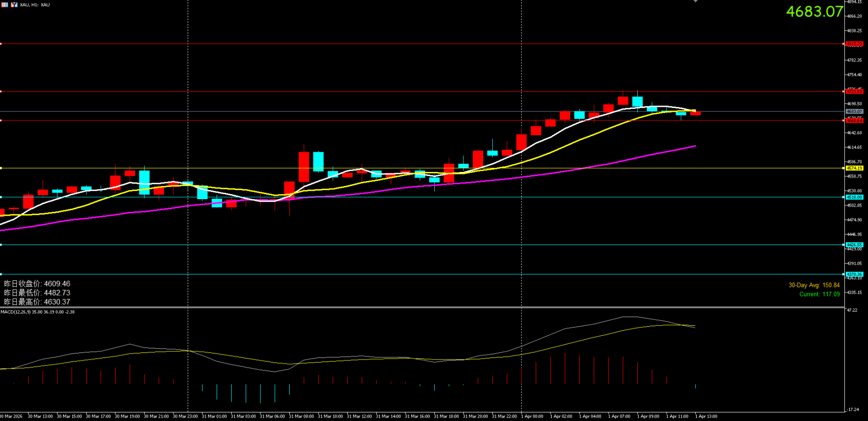Click the yellow 4574.19 price tag
The height and width of the screenshot is (421, 868).
(x=854, y=168)
